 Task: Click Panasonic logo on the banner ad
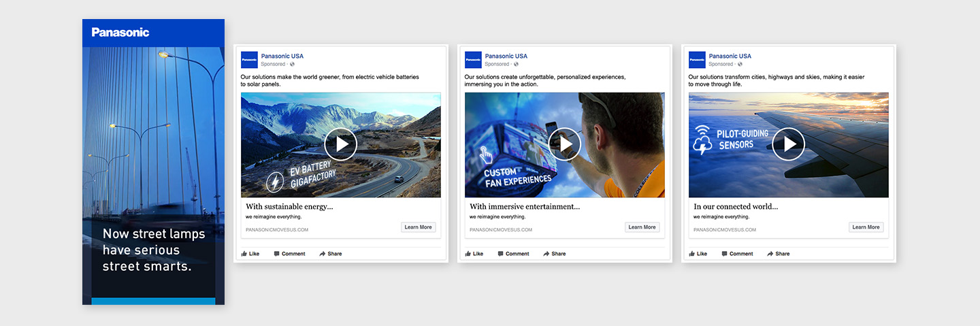coord(120,32)
